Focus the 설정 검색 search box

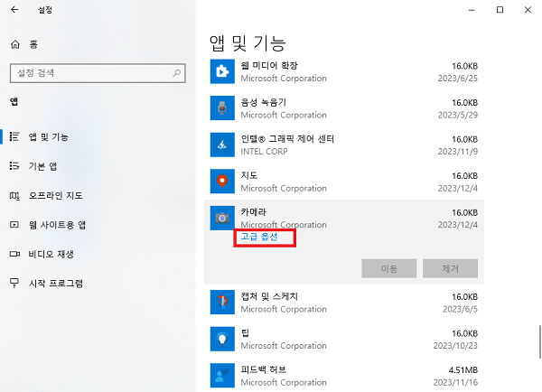tap(98, 73)
